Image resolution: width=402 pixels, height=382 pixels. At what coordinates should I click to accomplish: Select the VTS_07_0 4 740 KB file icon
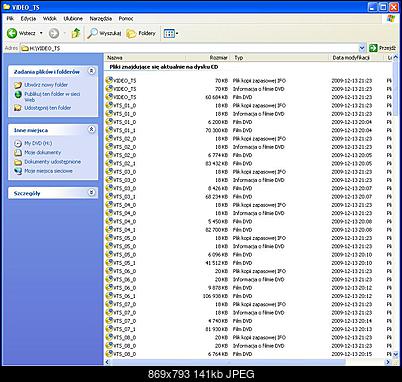point(109,321)
